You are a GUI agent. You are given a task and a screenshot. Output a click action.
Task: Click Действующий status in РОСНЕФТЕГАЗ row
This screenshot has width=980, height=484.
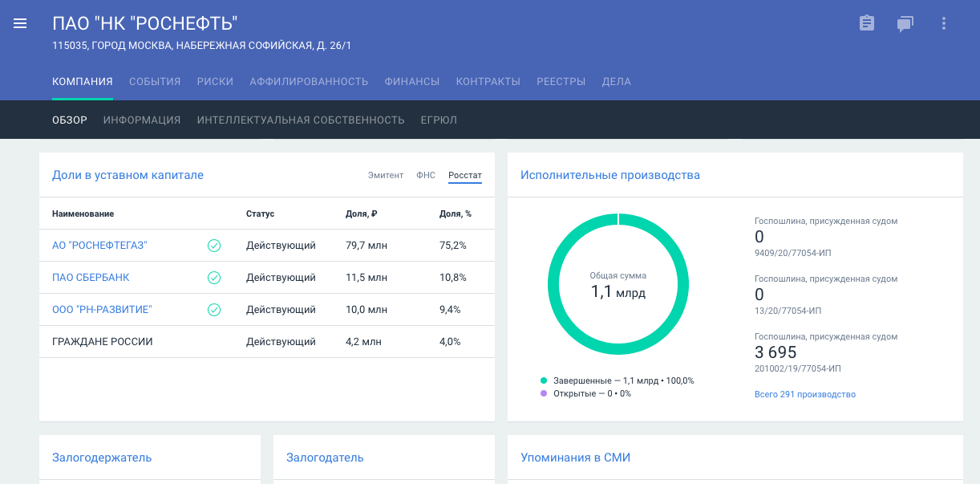(x=281, y=246)
